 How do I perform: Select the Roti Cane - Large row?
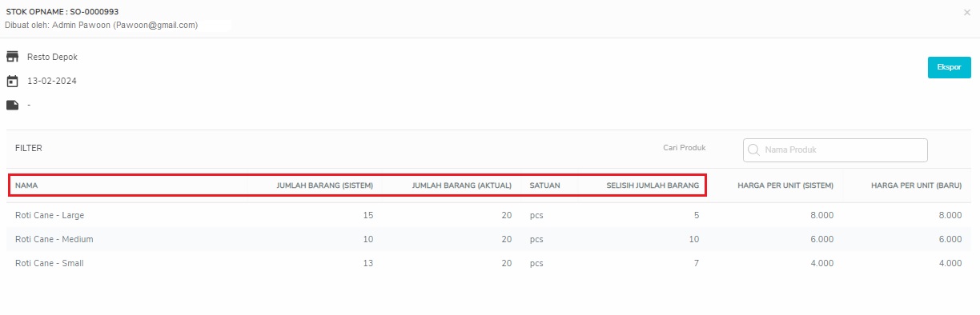489,215
